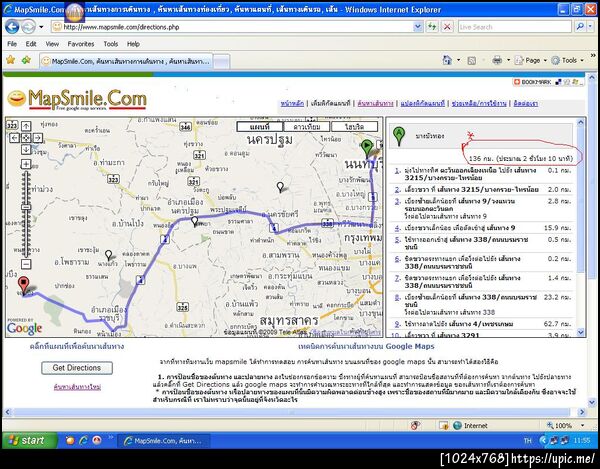Expand the address bar URL history dropdown
This screenshot has width=600, height=469.
tap(418, 27)
